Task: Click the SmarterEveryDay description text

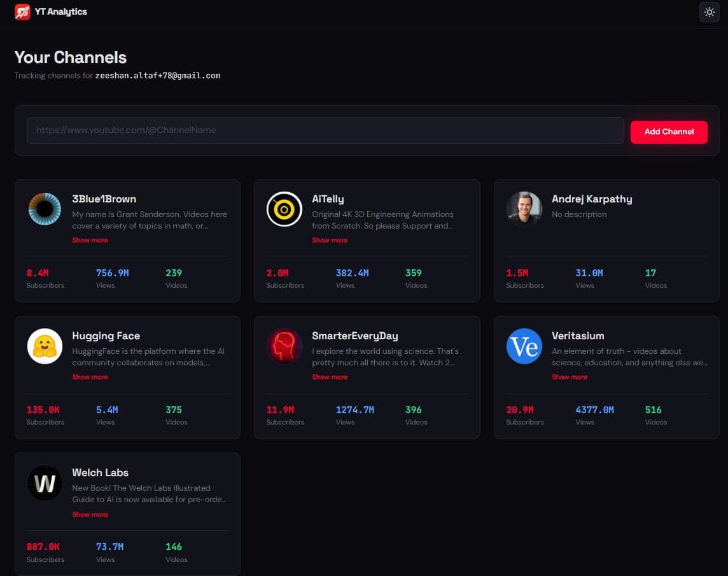Action: (385, 357)
